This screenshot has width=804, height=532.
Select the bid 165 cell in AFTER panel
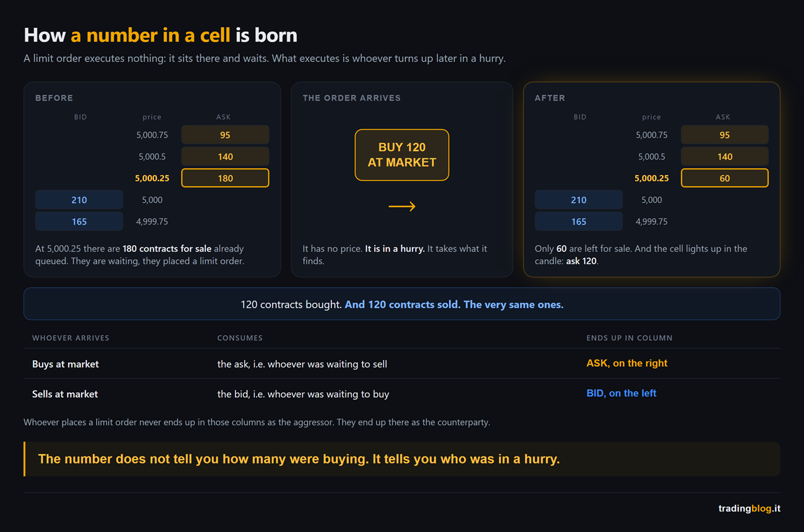point(578,221)
